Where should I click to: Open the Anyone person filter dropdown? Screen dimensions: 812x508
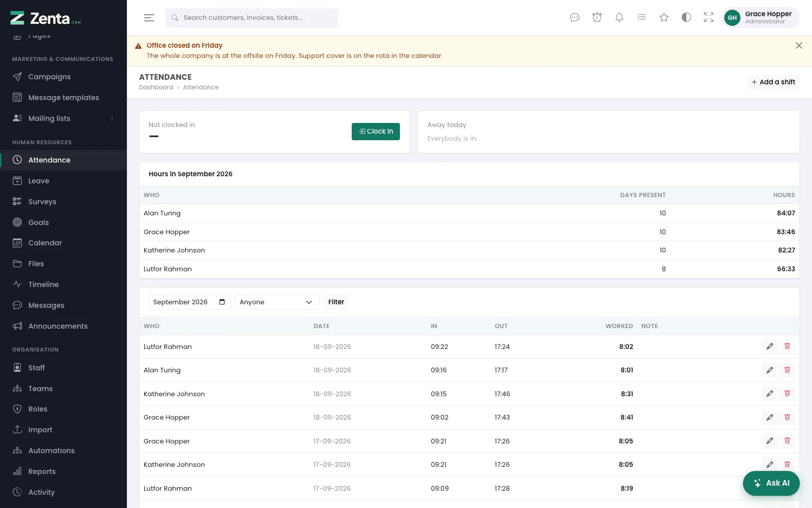pos(277,302)
